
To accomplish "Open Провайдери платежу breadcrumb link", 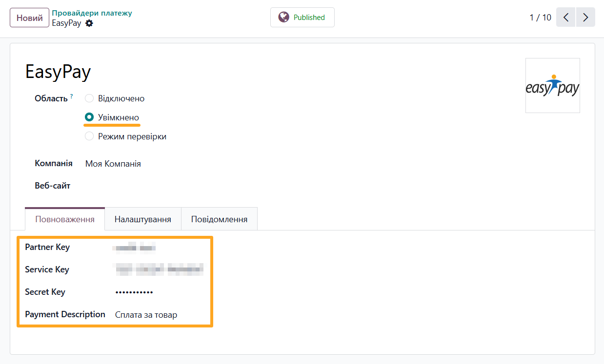I will tap(92, 13).
